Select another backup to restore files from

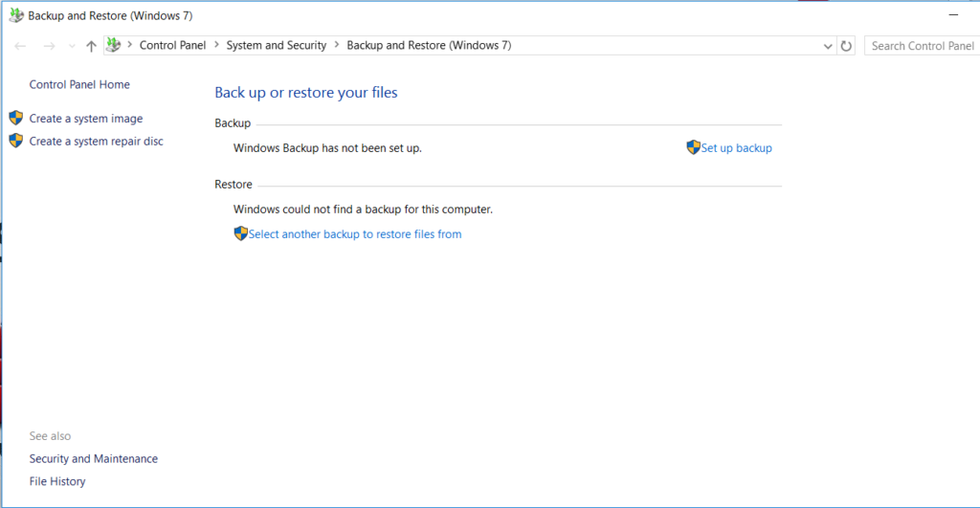[x=355, y=234]
